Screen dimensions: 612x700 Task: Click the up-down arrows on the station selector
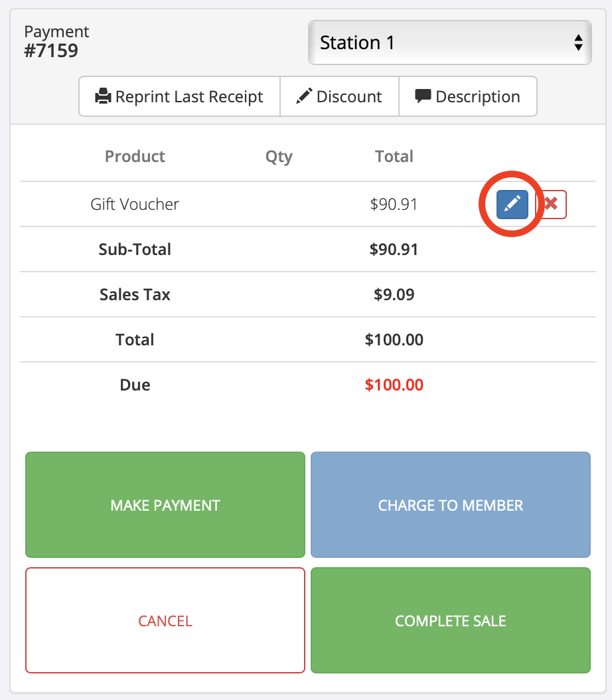[x=577, y=43]
